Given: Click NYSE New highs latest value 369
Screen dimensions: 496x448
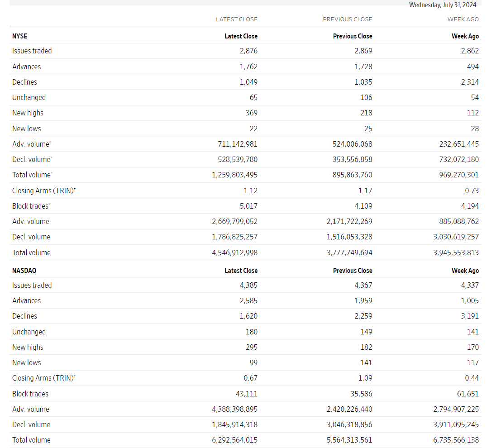Looking at the screenshot, I should 252,113.
